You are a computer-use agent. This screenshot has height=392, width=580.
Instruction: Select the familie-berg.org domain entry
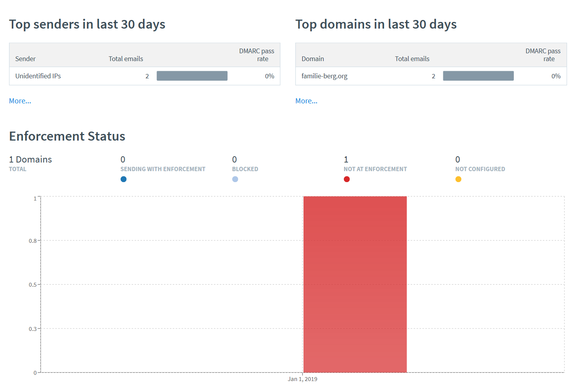tap(325, 76)
